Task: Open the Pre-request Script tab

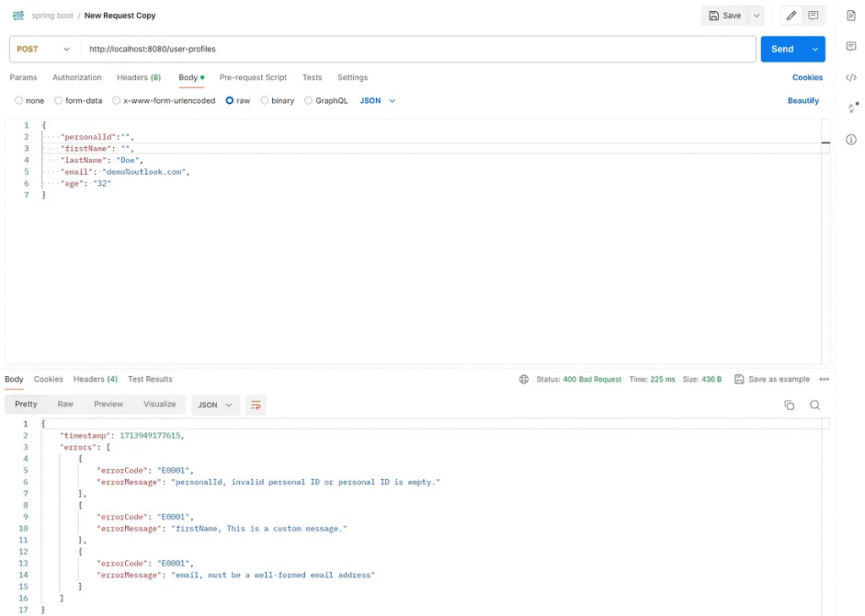Action: pos(253,77)
